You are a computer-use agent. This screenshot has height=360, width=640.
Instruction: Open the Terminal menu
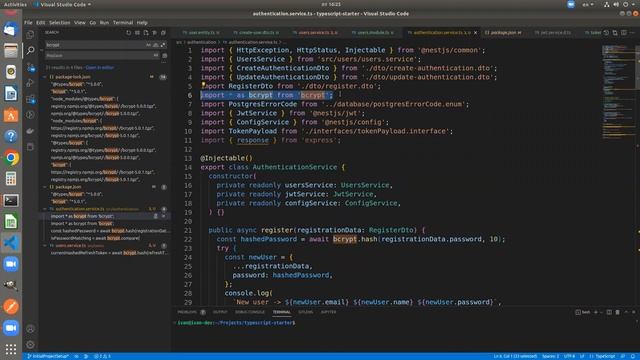coord(122,22)
